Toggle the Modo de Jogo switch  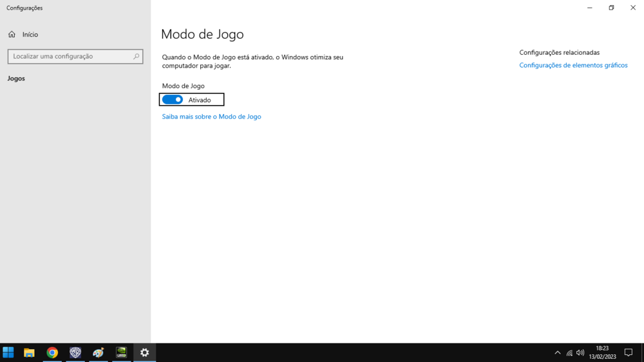pyautogui.click(x=173, y=99)
